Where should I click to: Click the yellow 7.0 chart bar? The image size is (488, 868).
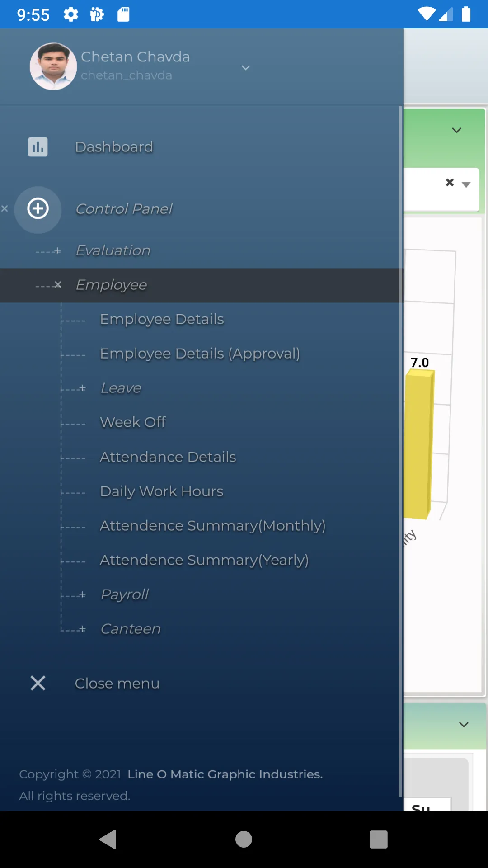[418, 444]
